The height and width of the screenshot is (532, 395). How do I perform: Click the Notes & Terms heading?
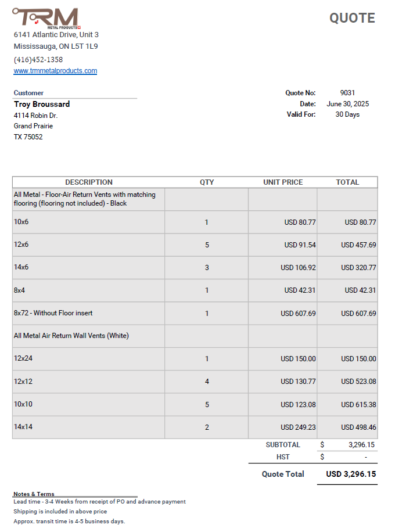pos(34,494)
